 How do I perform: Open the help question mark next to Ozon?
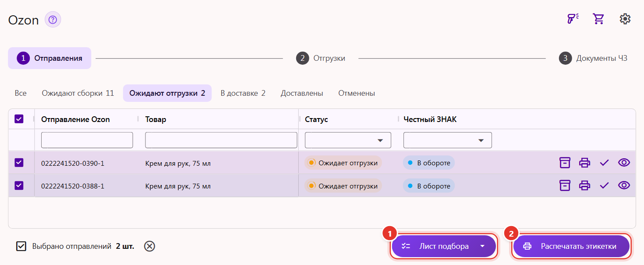[x=53, y=20]
